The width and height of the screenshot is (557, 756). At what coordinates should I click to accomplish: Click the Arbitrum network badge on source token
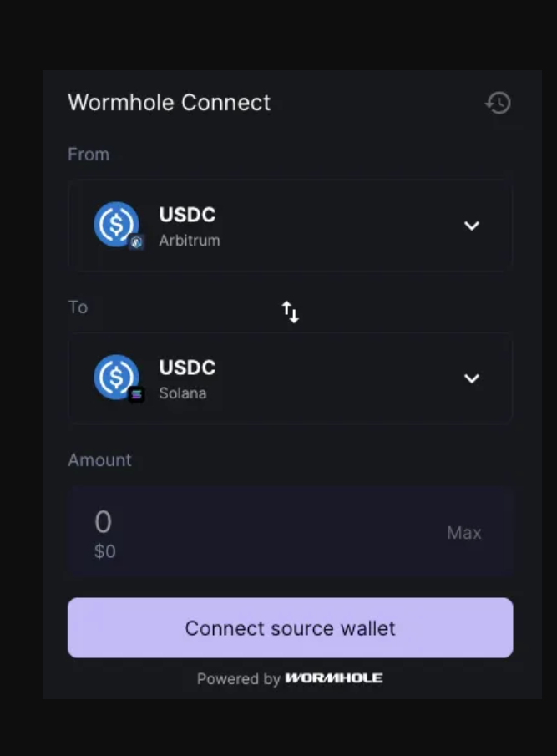tap(134, 242)
